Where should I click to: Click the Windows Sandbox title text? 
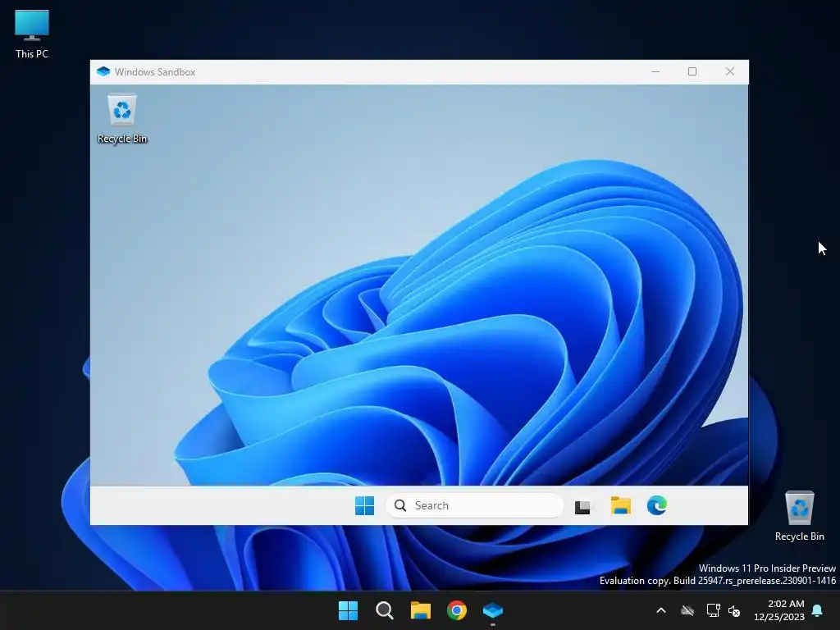coord(155,72)
